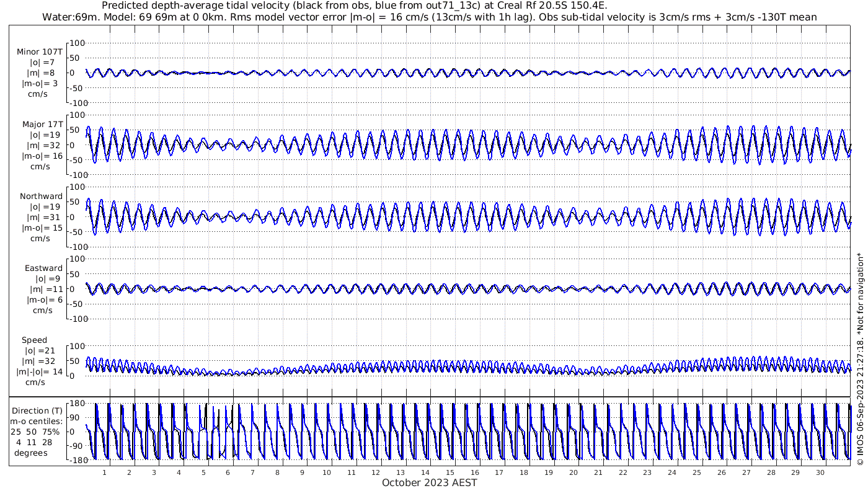Click the '|m-o|= 16' value under Major 17T

(42, 156)
